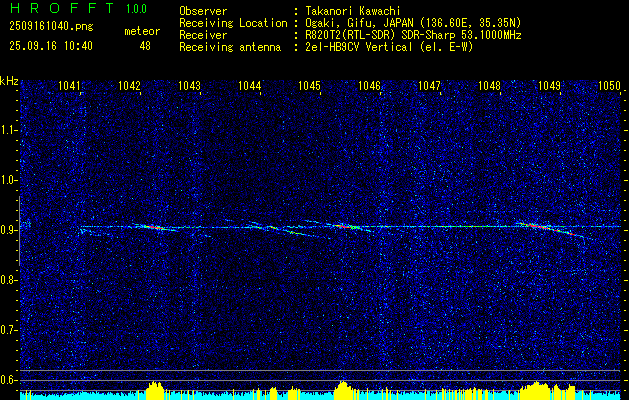Select the 1045 time axis label
This screenshot has height=400, width=629.
[310, 86]
